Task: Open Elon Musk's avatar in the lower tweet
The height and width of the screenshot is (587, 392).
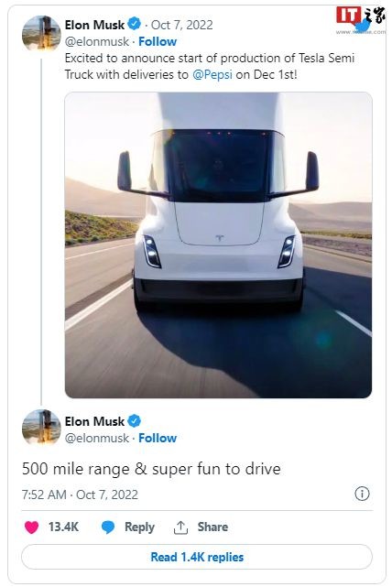Action: [41, 427]
